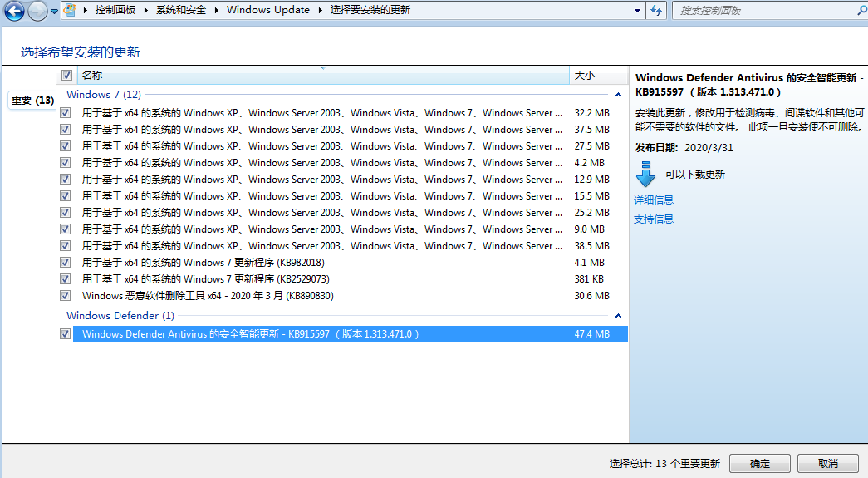
Task: Toggle the select-all checkbox in header
Action: [66, 76]
